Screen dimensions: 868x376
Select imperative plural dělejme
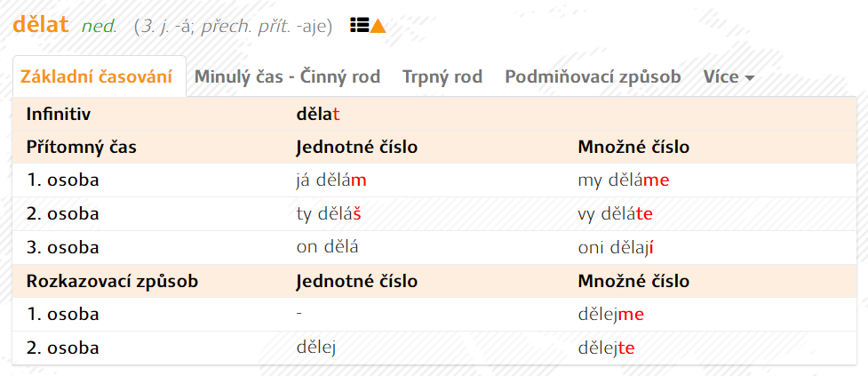(610, 315)
